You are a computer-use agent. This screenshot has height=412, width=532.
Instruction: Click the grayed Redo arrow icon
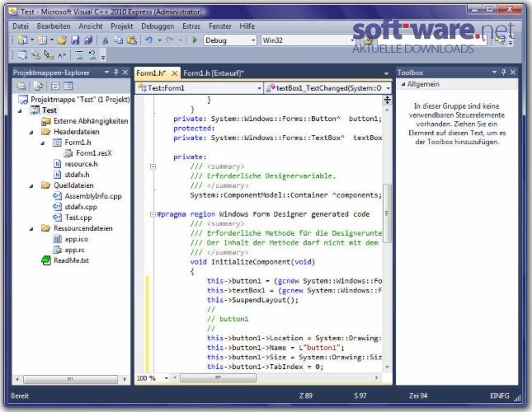click(x=170, y=40)
